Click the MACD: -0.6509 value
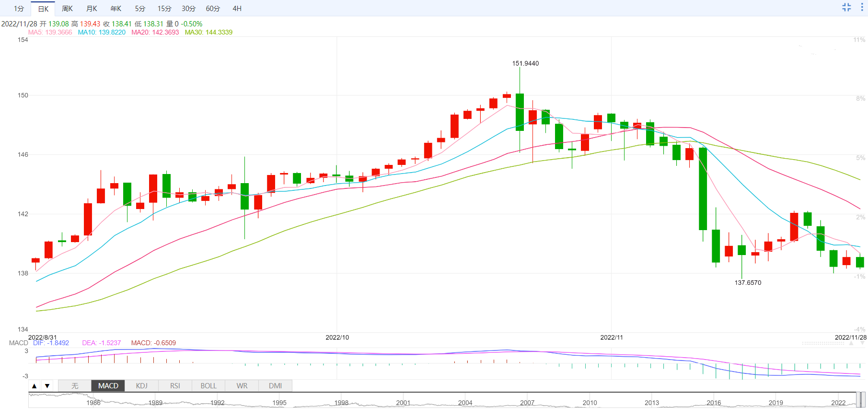 [153, 343]
